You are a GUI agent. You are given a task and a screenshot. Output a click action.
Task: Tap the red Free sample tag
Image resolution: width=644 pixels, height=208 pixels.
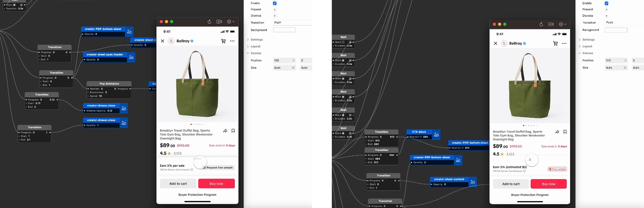point(557,169)
